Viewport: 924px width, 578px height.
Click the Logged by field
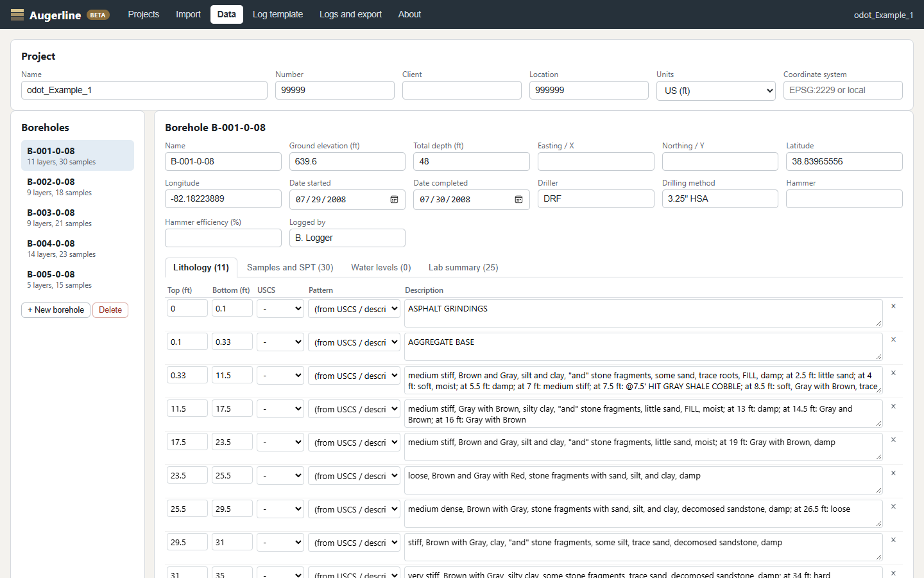(347, 238)
